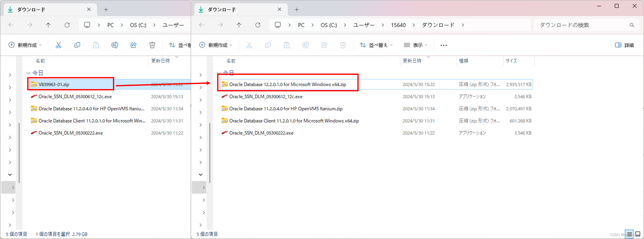Refresh the left window folder view

[67, 25]
